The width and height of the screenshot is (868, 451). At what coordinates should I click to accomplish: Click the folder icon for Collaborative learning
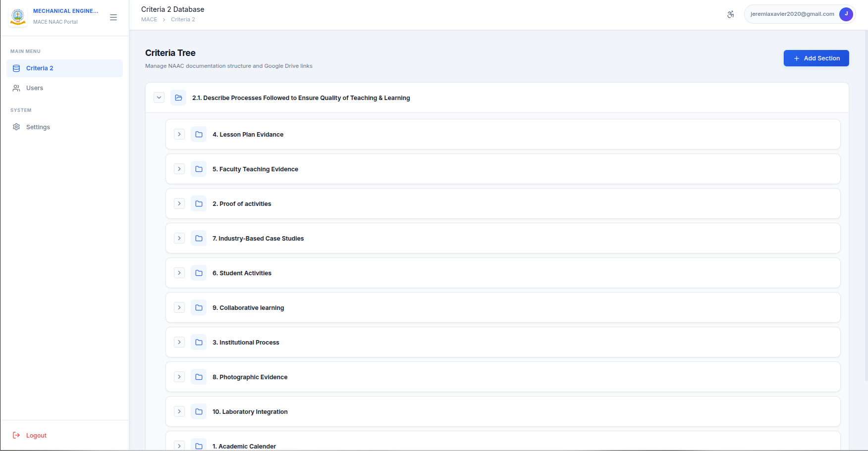coord(199,307)
